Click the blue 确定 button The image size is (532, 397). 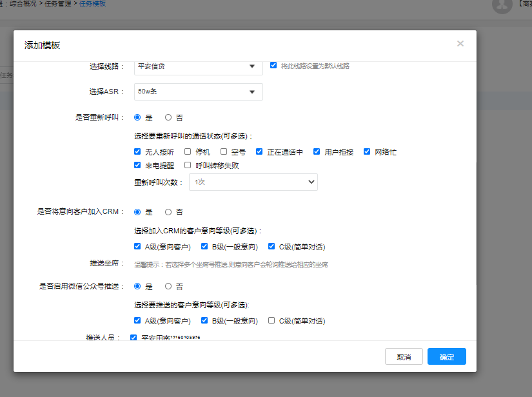point(446,356)
